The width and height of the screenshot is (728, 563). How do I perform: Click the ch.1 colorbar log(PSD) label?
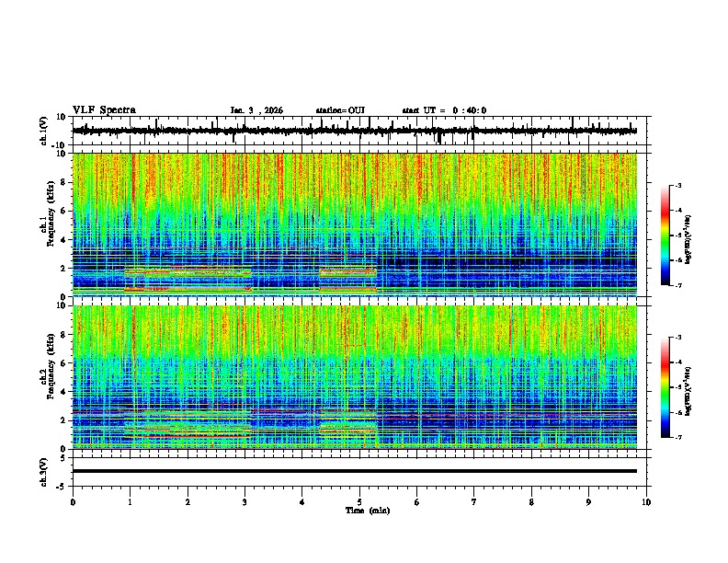click(688, 239)
